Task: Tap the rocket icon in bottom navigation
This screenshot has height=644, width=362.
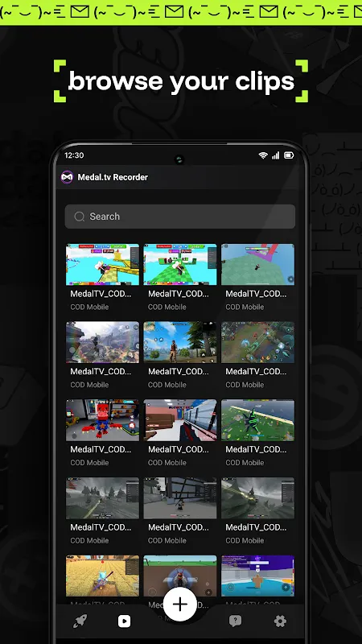Action: (80, 621)
